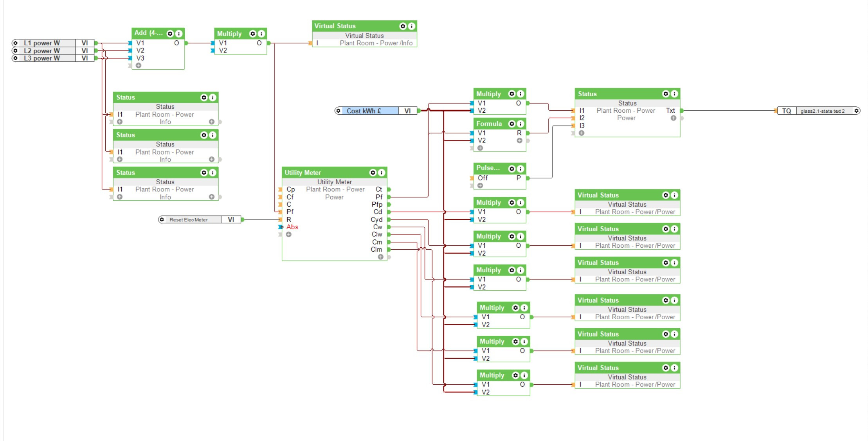This screenshot has width=868, height=441.
Task: Open gear icon on Pulse block
Action: (512, 169)
